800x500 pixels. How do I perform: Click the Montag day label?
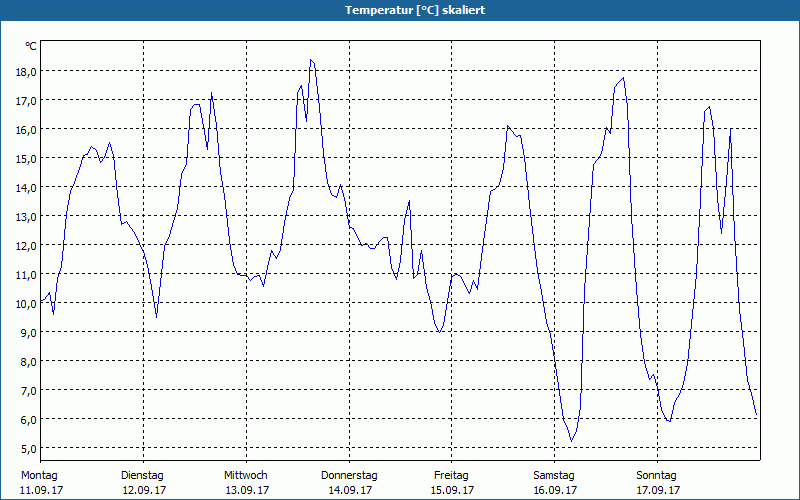pos(39,476)
